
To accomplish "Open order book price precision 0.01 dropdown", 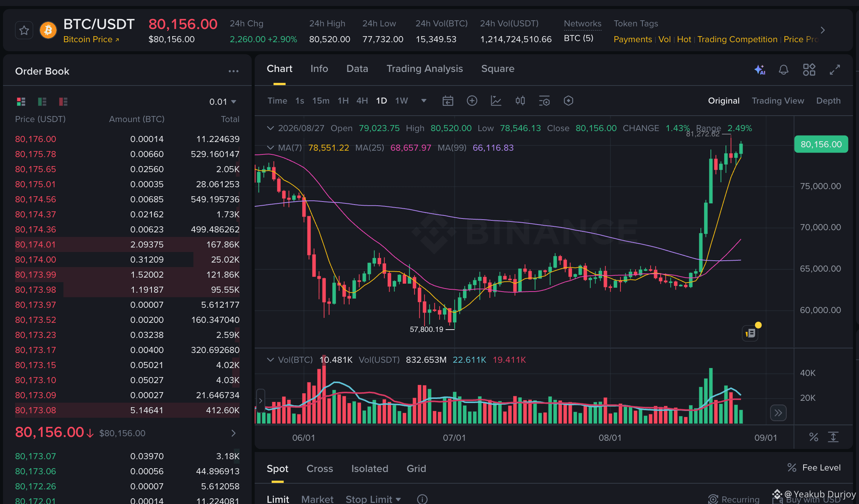I will 223,102.
